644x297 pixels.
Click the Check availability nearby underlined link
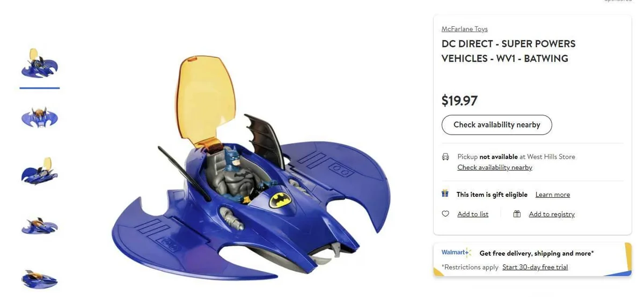pyautogui.click(x=494, y=167)
